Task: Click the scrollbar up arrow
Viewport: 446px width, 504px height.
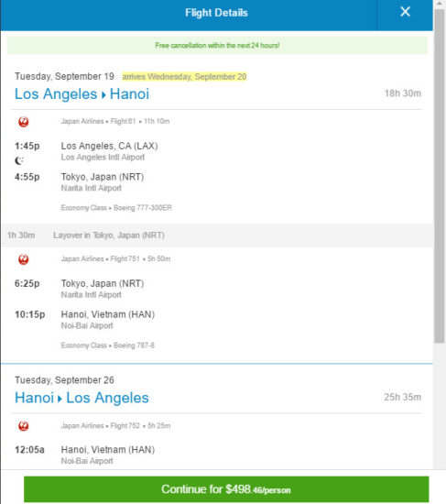Action: [440, 4]
